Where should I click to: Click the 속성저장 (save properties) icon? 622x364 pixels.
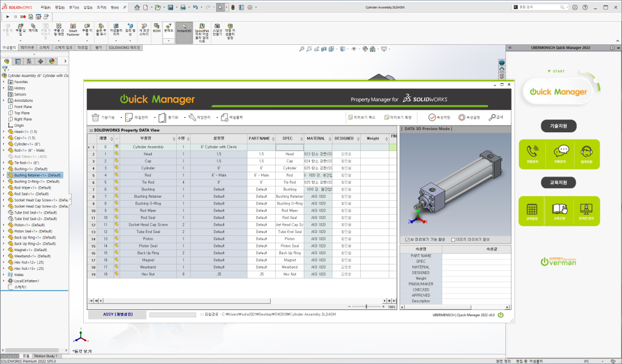click(432, 118)
